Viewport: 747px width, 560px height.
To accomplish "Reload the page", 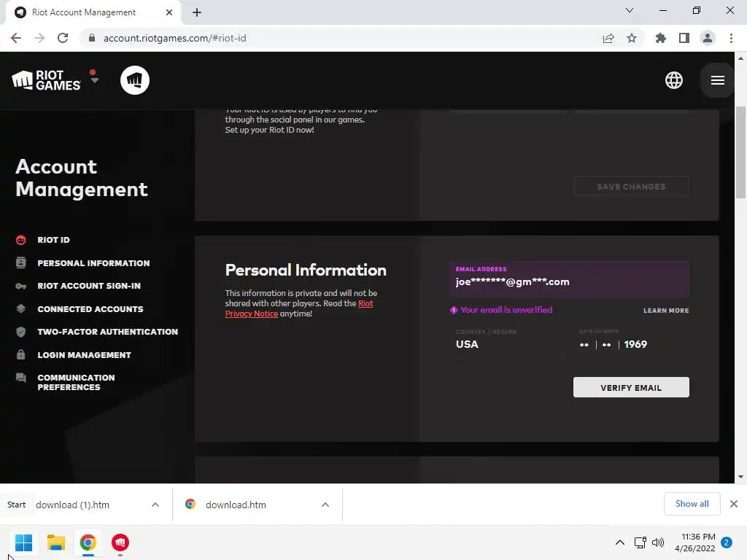I will (x=63, y=38).
